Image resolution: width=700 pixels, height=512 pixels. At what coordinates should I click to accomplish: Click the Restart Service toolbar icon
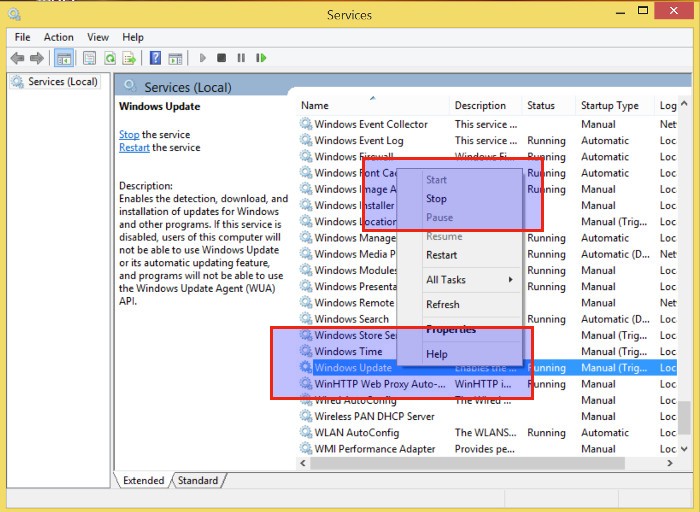pos(261,58)
